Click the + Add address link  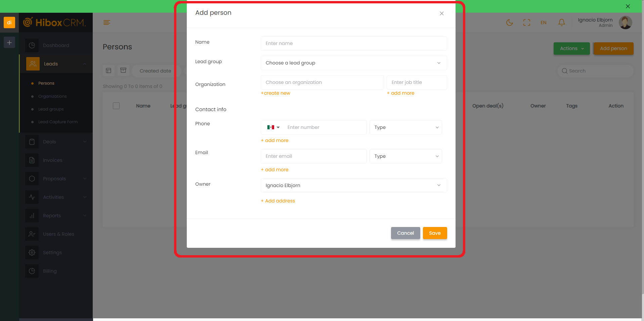(x=278, y=201)
